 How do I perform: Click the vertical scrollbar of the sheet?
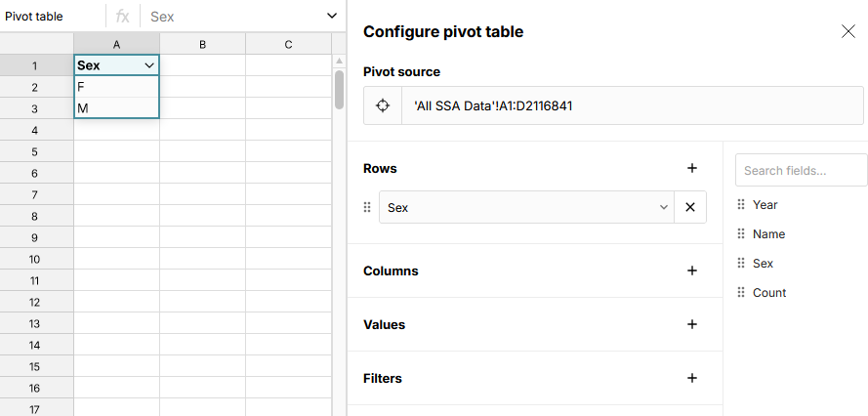coord(339,90)
